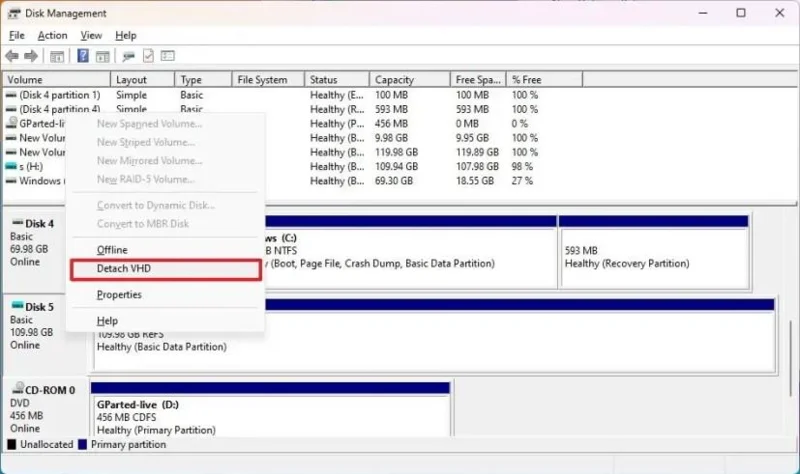
Task: Click the blue Primary partition legend swatch
Action: tap(83, 444)
